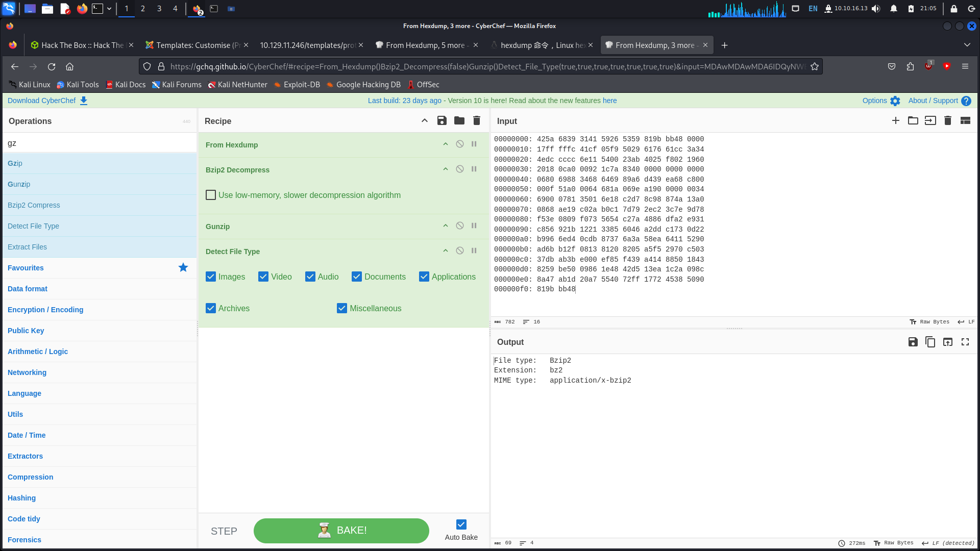Expand the Hashing operations category
Image resolution: width=980 pixels, height=551 pixels.
coord(100,498)
